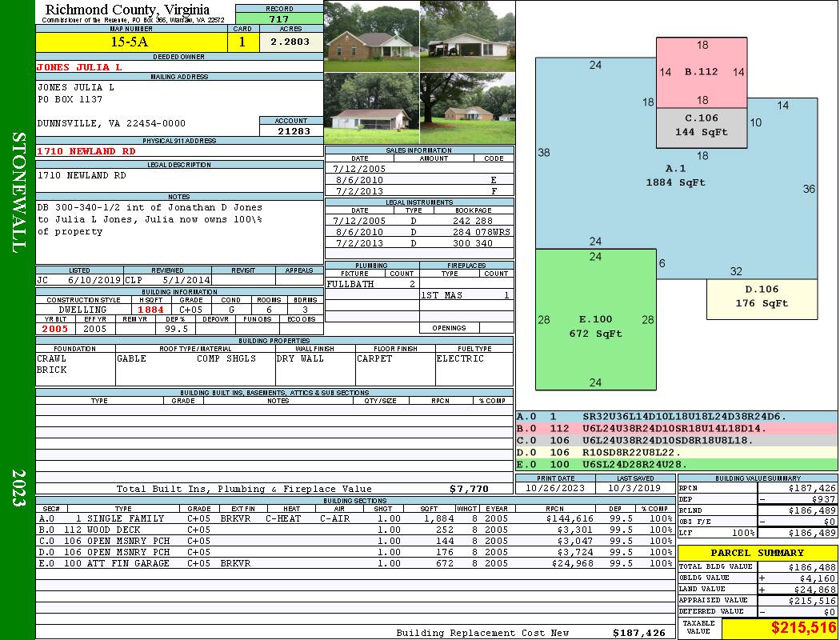Select E.0 ATT FIN GARAGE row
This screenshot has height=640, width=840.
click(354, 563)
